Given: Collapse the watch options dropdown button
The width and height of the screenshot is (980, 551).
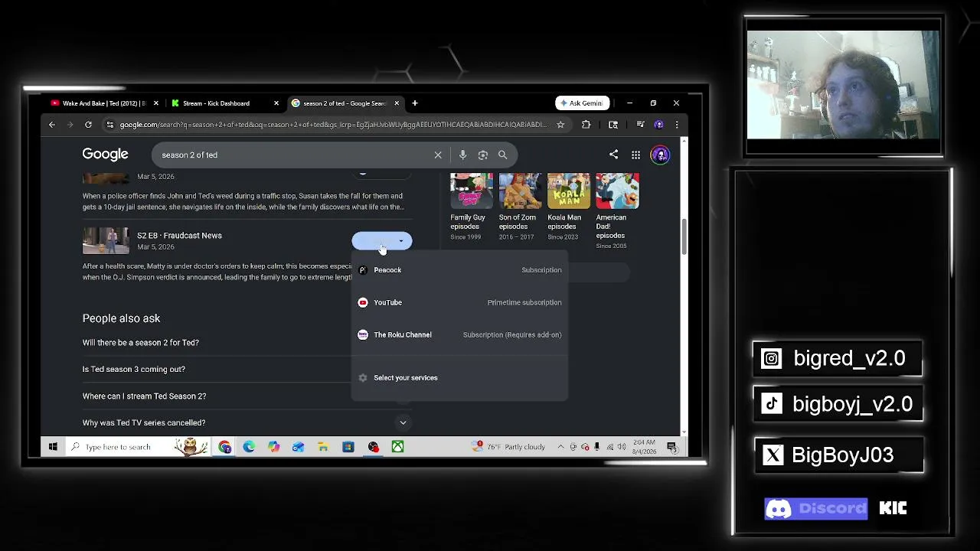Looking at the screenshot, I should tap(382, 241).
